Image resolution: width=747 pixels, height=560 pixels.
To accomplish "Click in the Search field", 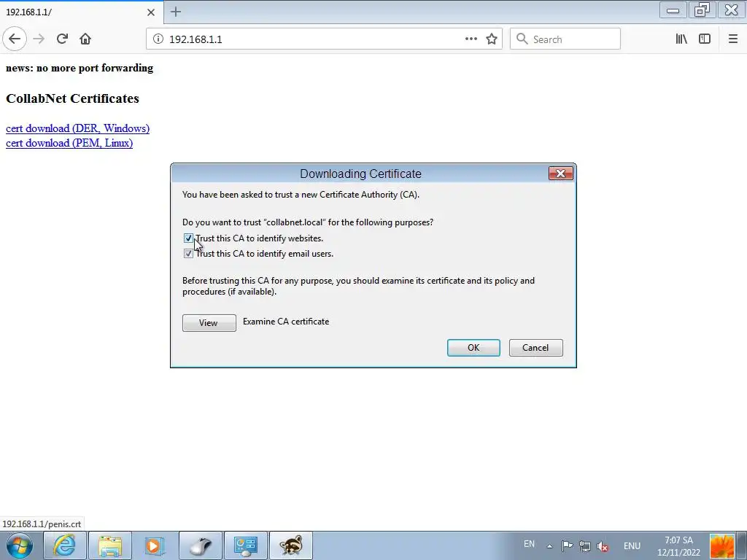I will [565, 39].
